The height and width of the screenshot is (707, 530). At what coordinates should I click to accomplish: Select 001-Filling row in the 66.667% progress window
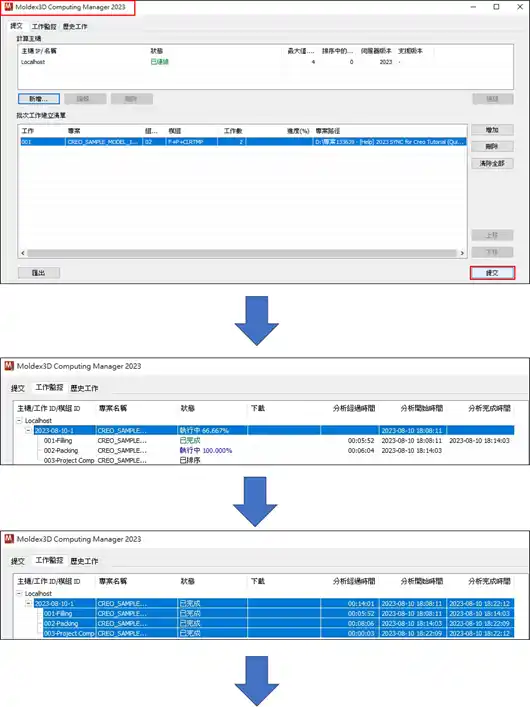(277, 441)
